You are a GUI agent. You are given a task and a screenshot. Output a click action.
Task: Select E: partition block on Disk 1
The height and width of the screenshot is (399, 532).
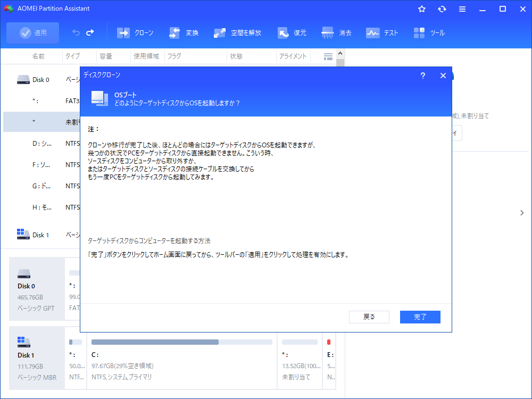(x=330, y=361)
